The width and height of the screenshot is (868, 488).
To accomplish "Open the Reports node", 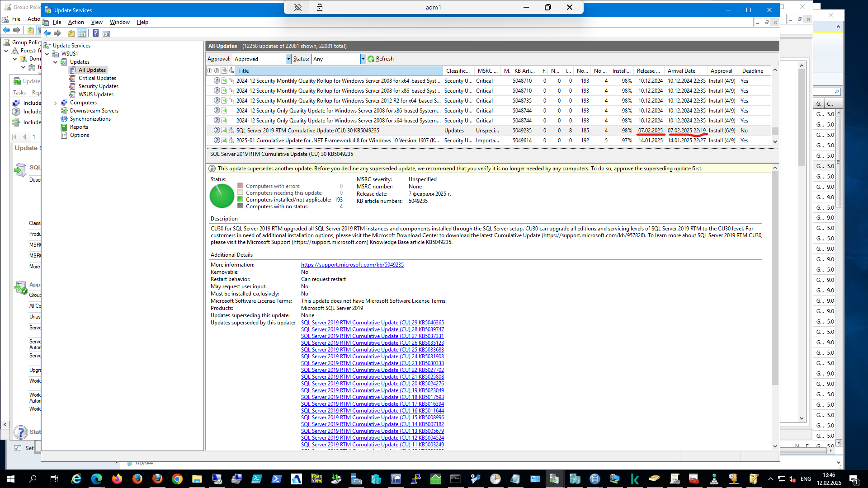I will 79,127.
